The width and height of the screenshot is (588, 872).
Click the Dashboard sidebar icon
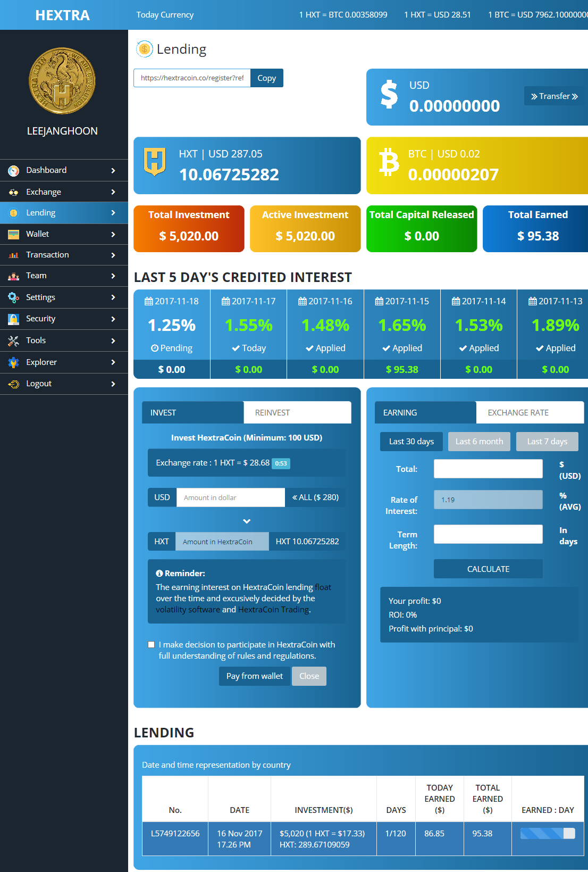pyautogui.click(x=13, y=171)
